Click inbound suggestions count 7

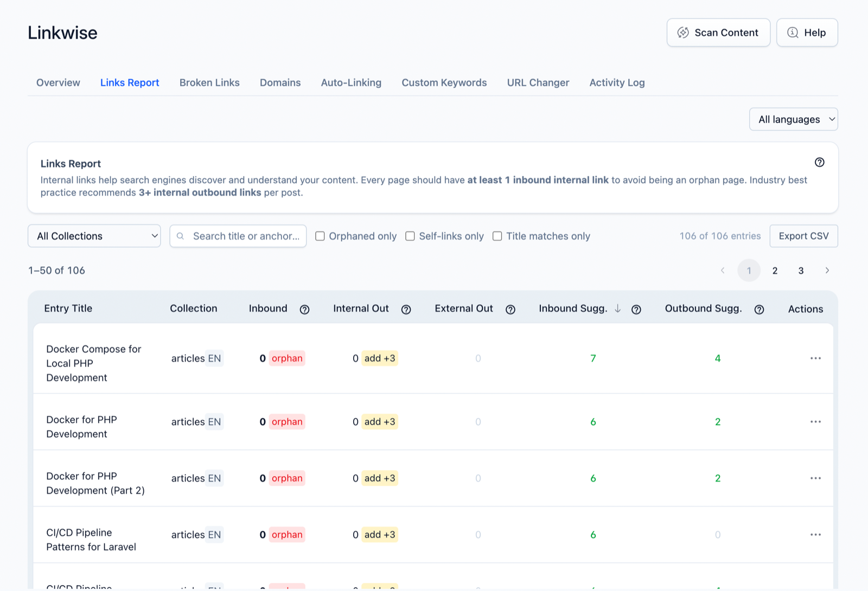pos(593,358)
